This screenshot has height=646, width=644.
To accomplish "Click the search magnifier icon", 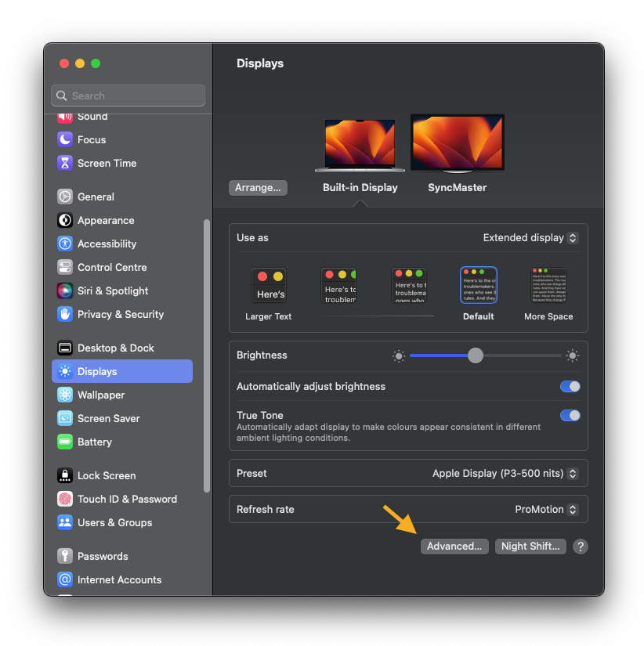I will (61, 96).
